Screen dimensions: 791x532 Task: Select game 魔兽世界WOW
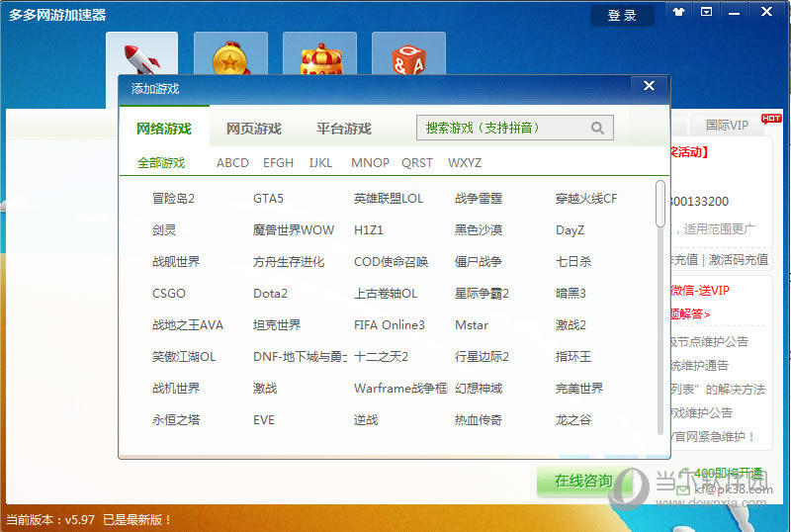294,230
